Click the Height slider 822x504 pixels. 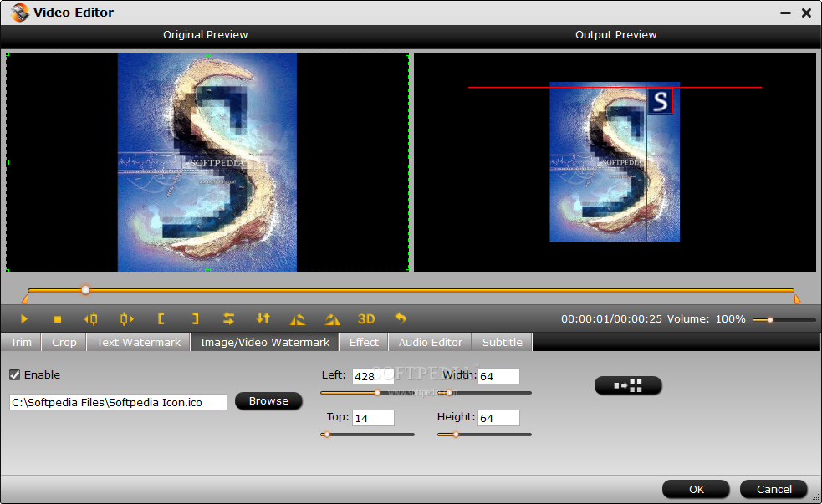click(x=485, y=435)
